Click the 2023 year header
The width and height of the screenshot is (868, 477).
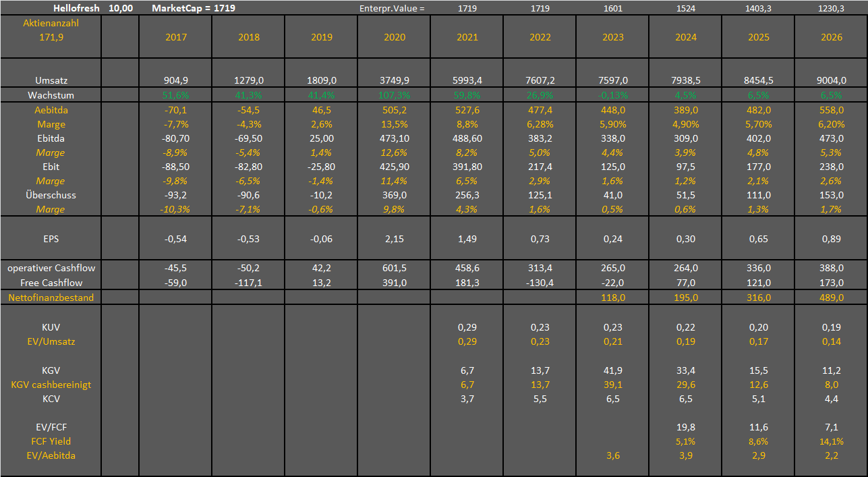[613, 37]
